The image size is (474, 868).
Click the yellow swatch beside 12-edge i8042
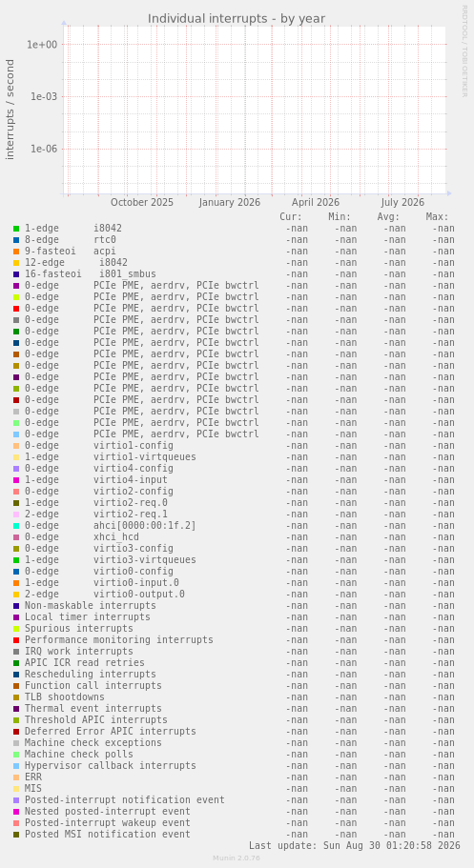[16, 263]
